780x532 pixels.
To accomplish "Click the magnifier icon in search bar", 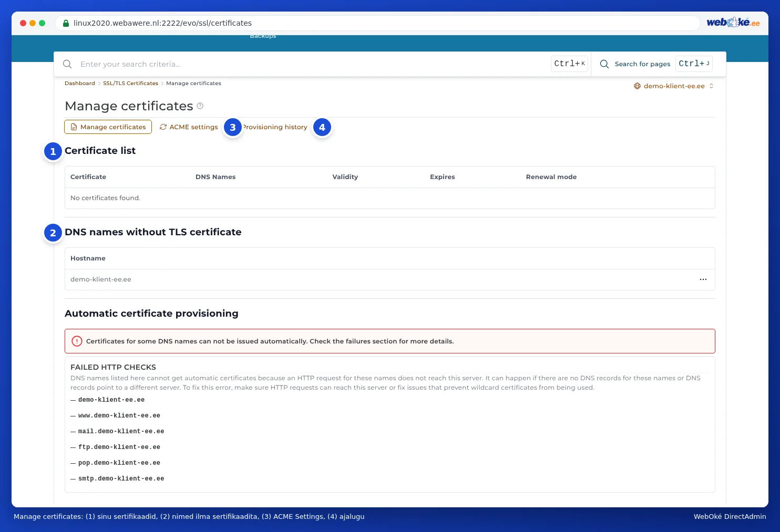I will coord(67,64).
